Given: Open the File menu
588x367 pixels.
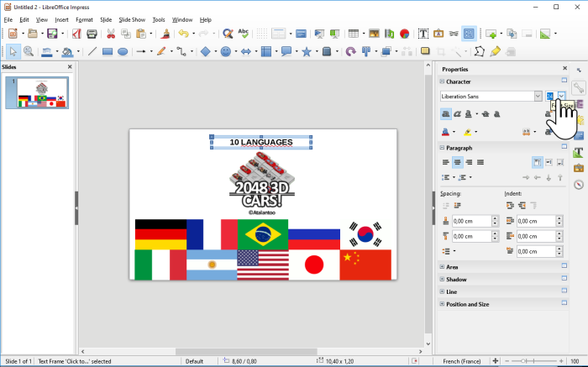Looking at the screenshot, I should click(x=8, y=20).
